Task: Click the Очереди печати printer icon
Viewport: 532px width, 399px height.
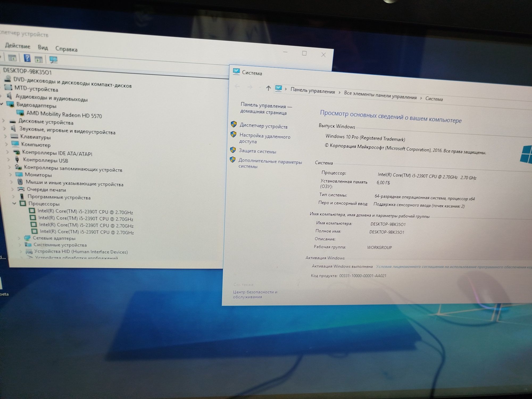Action: [21, 189]
